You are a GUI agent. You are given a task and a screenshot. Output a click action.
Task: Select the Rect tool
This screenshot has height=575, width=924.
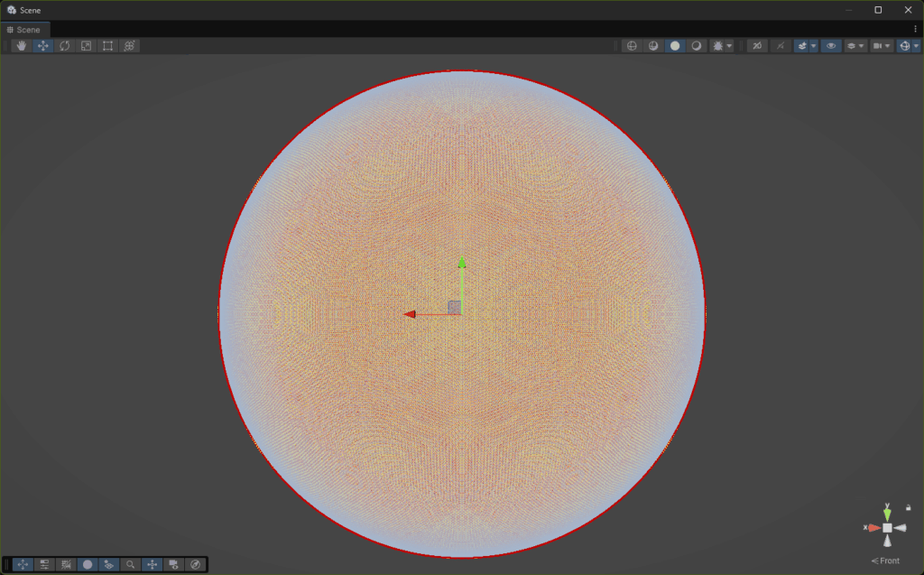click(108, 46)
